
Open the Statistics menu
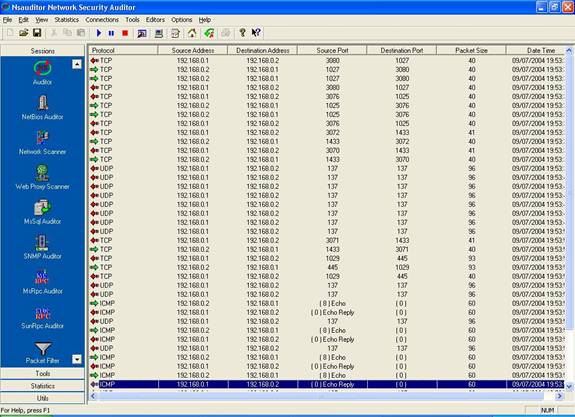point(67,20)
